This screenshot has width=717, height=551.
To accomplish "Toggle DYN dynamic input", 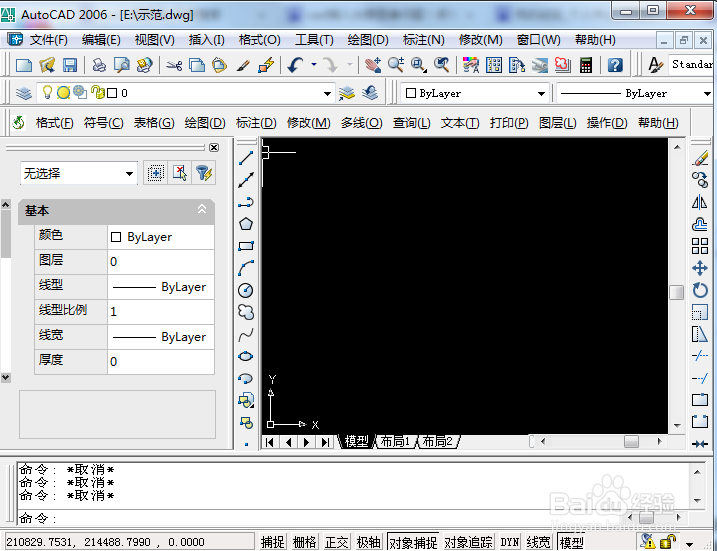I will (x=509, y=542).
